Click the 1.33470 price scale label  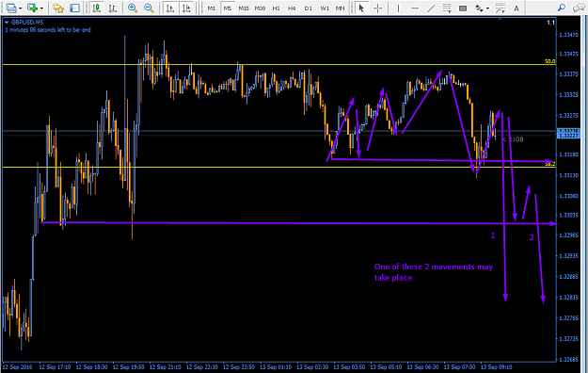click(x=568, y=35)
